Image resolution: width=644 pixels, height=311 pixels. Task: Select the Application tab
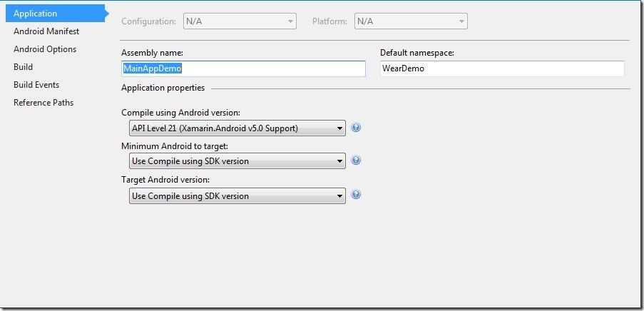point(36,14)
